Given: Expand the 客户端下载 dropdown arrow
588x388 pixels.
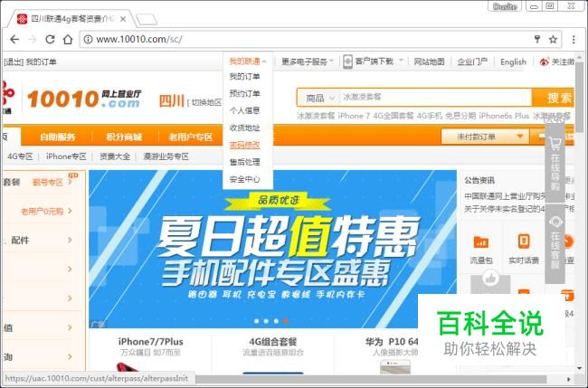Looking at the screenshot, I should tap(401, 61).
